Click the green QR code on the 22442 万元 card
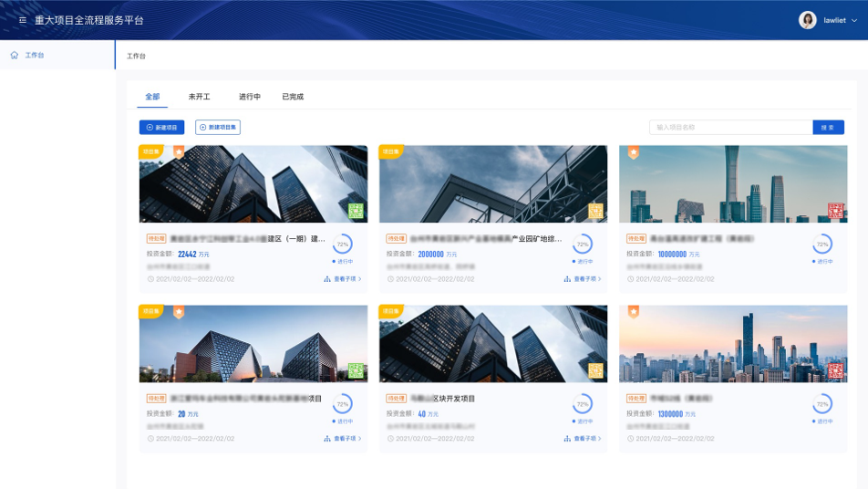 [x=356, y=211]
